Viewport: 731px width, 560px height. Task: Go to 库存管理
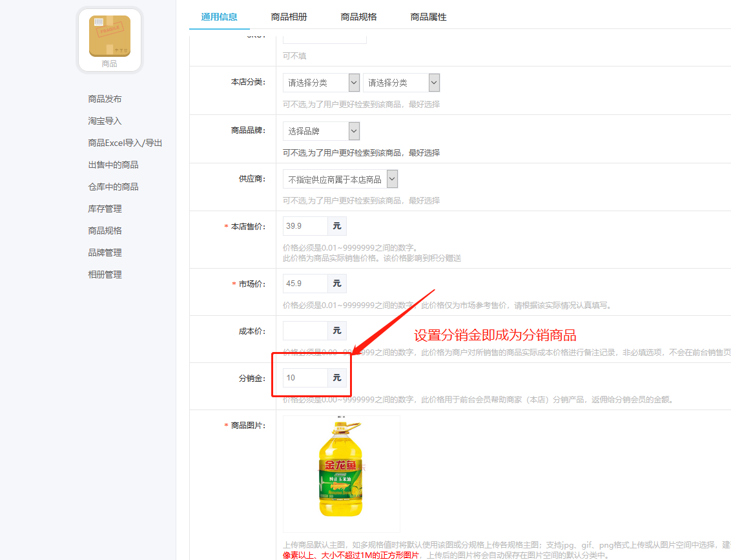pyautogui.click(x=105, y=209)
